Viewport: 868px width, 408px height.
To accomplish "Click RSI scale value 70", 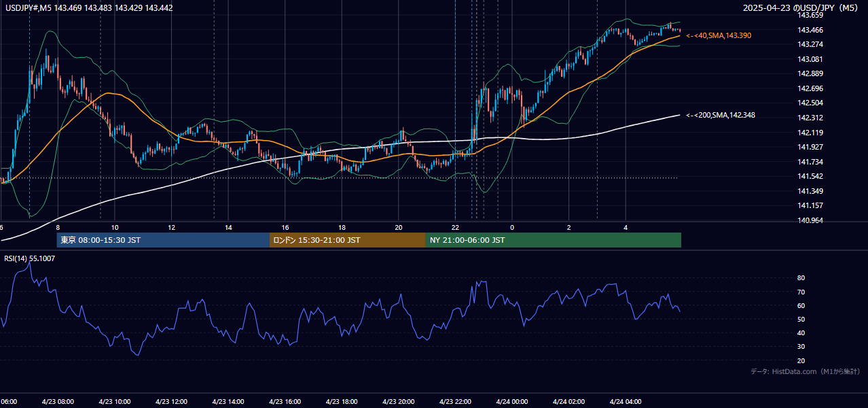I will [x=801, y=292].
